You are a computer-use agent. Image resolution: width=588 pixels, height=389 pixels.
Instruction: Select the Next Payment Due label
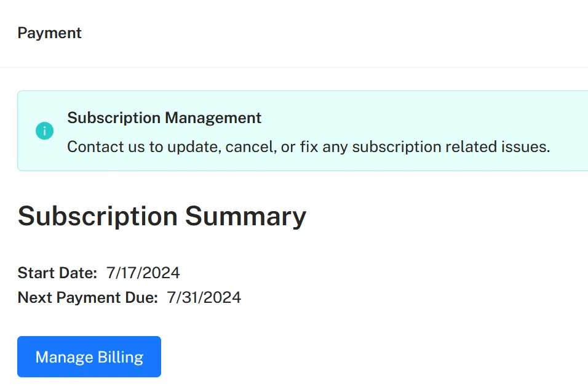(88, 297)
